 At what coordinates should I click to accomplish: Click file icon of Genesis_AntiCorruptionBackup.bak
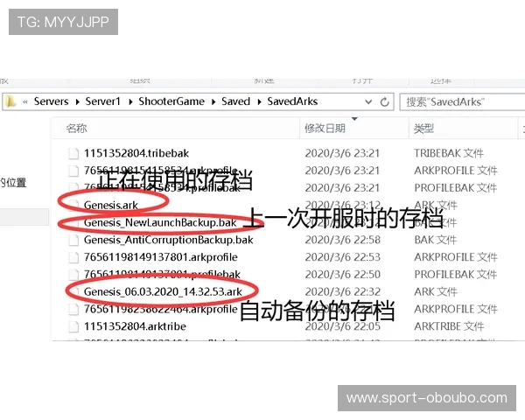pyautogui.click(x=73, y=240)
